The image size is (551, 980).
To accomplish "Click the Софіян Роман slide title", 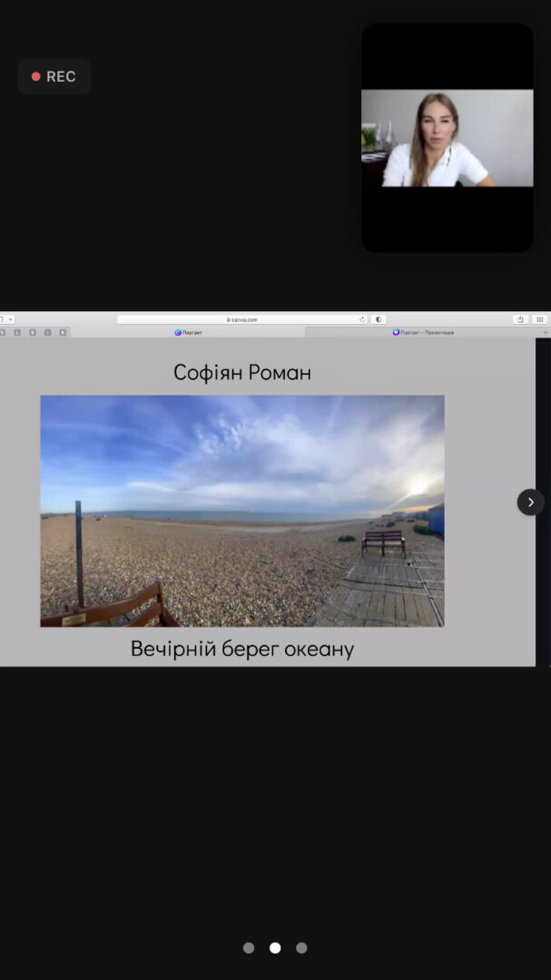I will (242, 373).
